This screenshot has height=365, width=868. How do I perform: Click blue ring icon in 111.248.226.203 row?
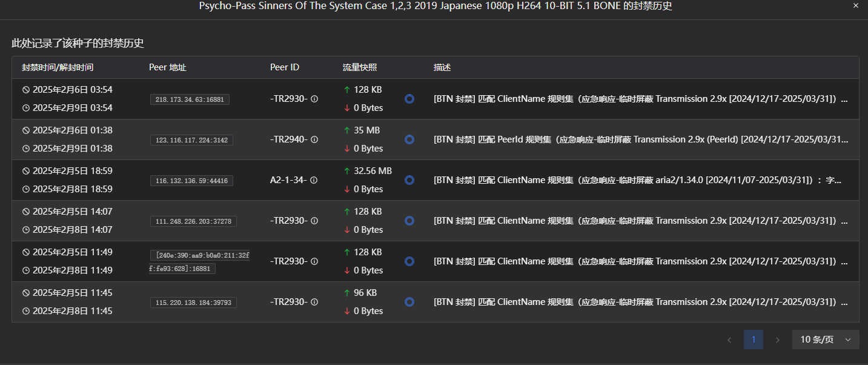click(x=409, y=221)
